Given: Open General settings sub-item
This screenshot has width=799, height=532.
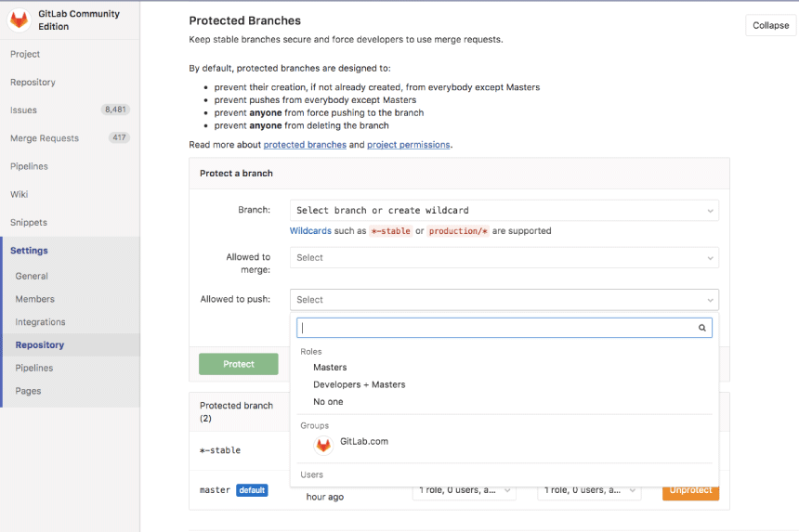Looking at the screenshot, I should (x=32, y=276).
